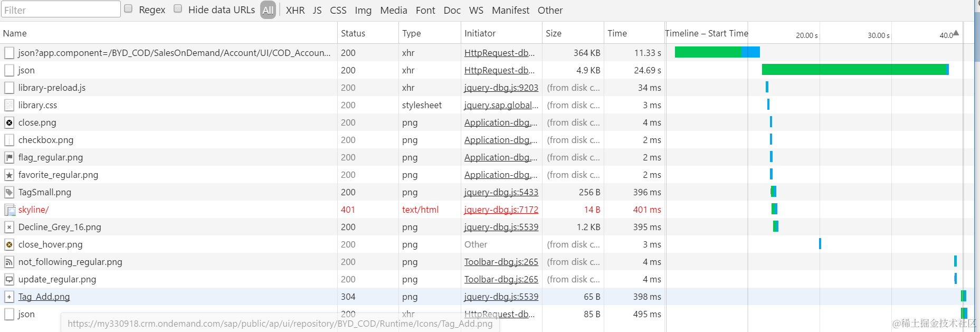
Task: Open initiator link jquery-dbg.js:5433
Action: (x=501, y=192)
